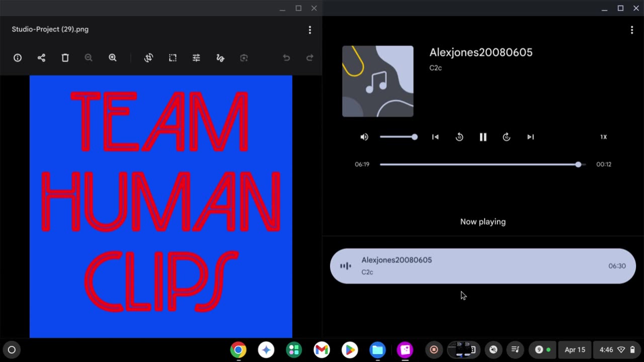644x362 pixels.
Task: Mute the audio volume
Action: tap(364, 137)
